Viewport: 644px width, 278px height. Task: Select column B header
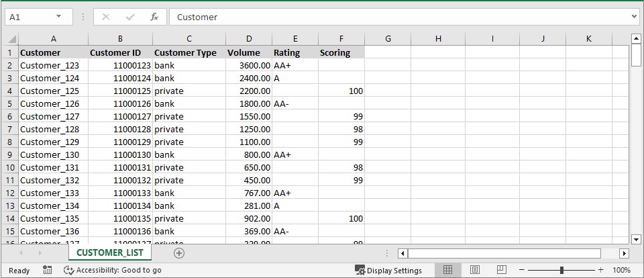(x=120, y=39)
